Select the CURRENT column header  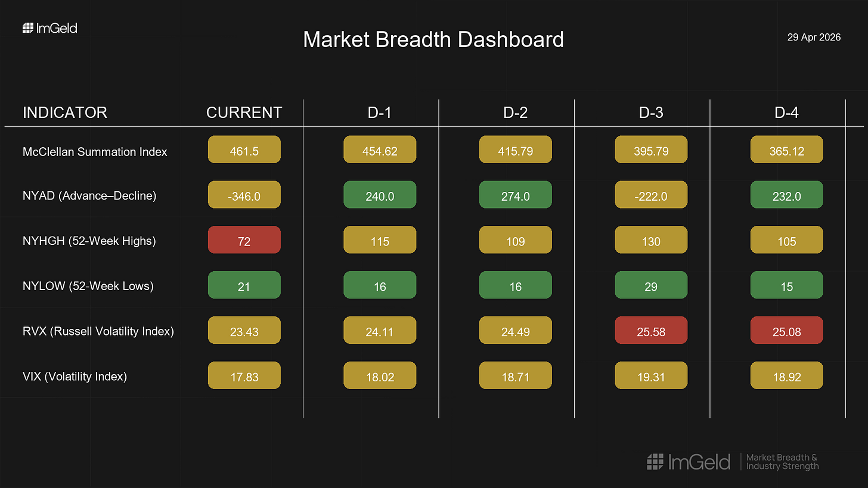coord(244,113)
